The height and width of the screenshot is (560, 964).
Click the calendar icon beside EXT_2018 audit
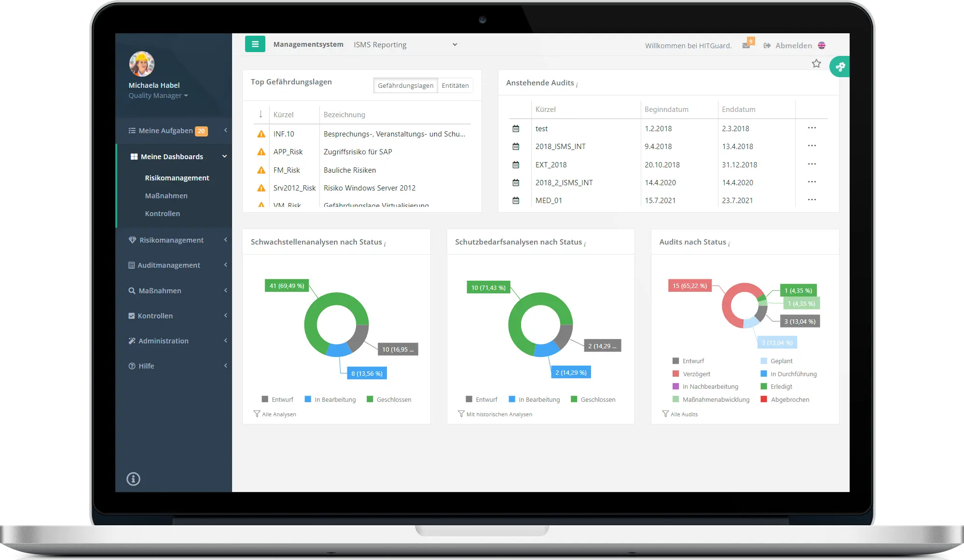click(516, 164)
